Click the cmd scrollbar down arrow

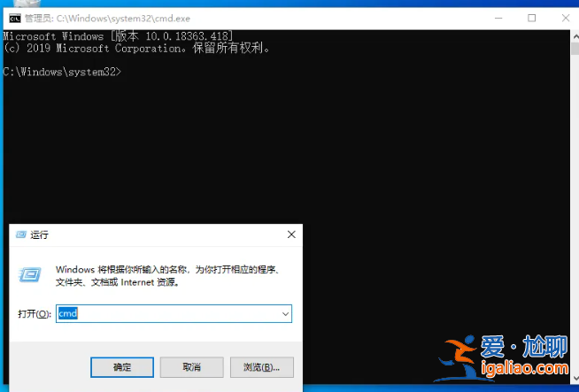click(575, 378)
